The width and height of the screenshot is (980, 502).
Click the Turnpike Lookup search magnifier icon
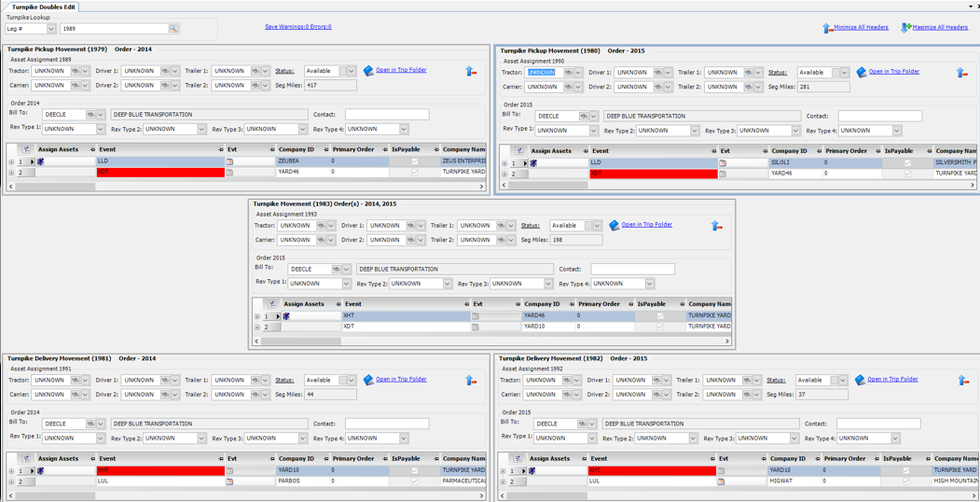click(x=173, y=29)
